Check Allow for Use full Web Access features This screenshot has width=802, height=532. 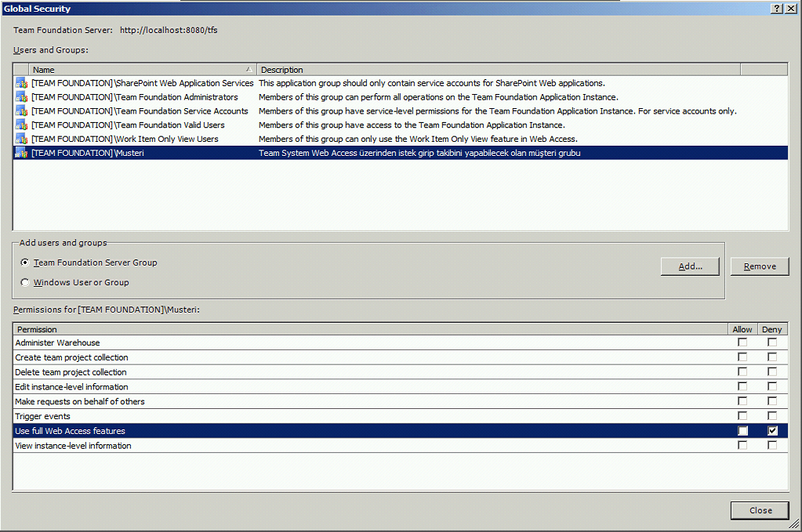pos(742,431)
